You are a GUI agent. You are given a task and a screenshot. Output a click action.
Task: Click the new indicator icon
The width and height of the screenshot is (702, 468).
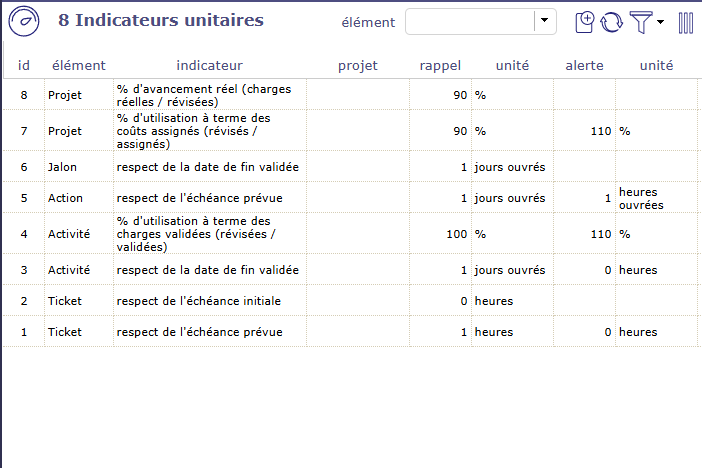click(x=586, y=22)
